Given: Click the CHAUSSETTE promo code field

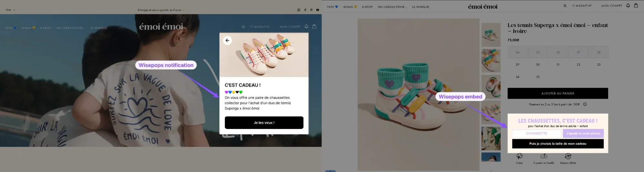Looking at the screenshot, I should point(537,133).
